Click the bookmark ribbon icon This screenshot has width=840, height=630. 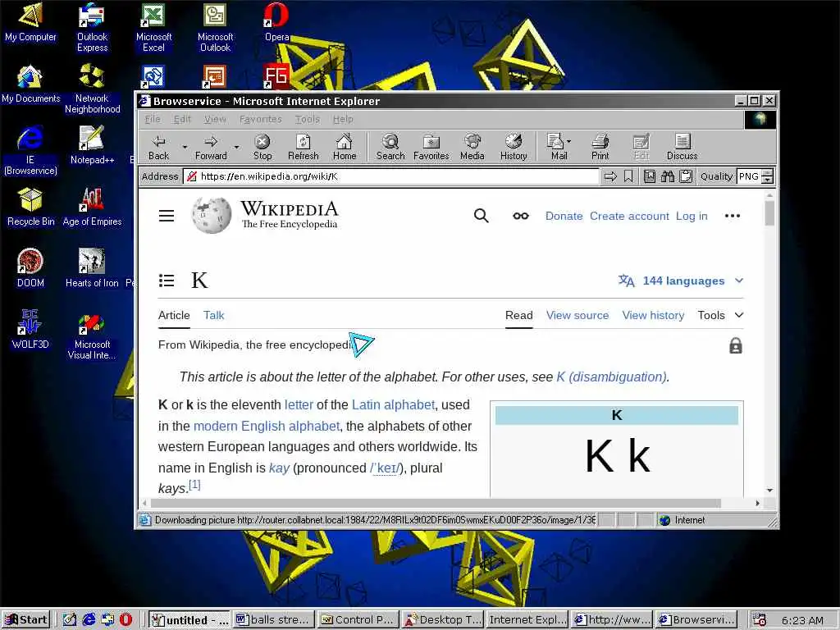click(x=628, y=176)
